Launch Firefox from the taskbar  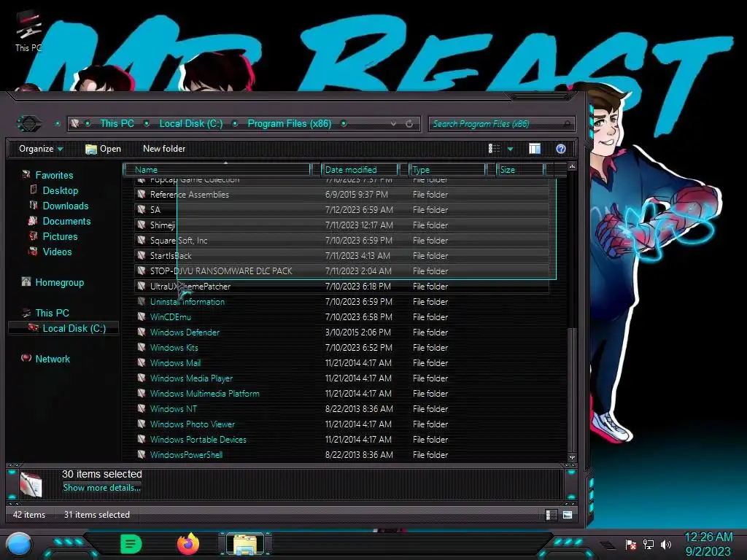point(188,544)
